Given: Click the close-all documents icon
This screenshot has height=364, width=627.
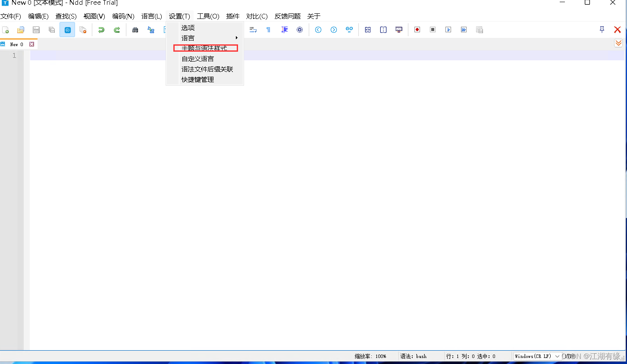Looking at the screenshot, I should 83,30.
